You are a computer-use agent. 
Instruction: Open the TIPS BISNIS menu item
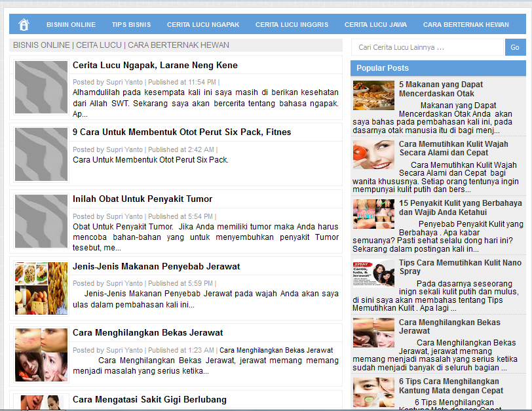[x=131, y=25]
